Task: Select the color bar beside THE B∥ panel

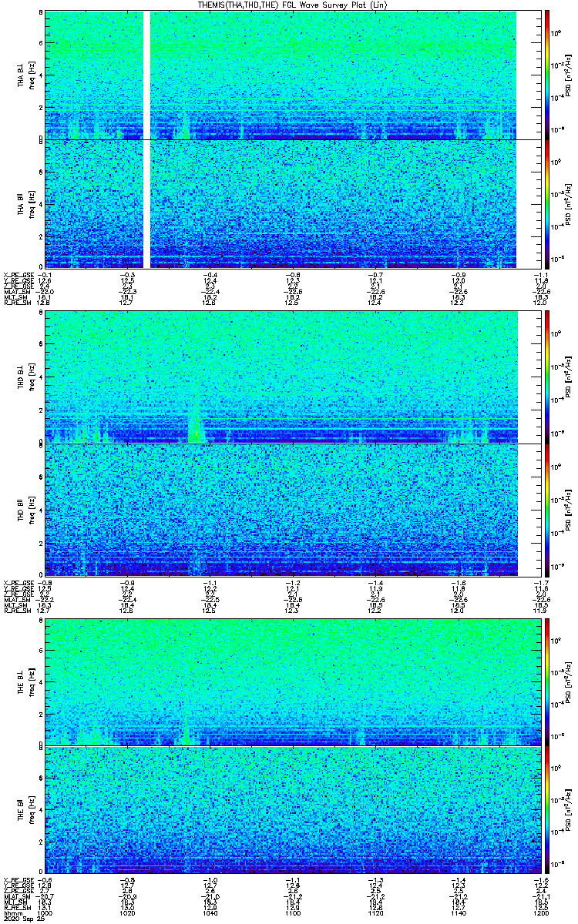Action: tap(546, 810)
